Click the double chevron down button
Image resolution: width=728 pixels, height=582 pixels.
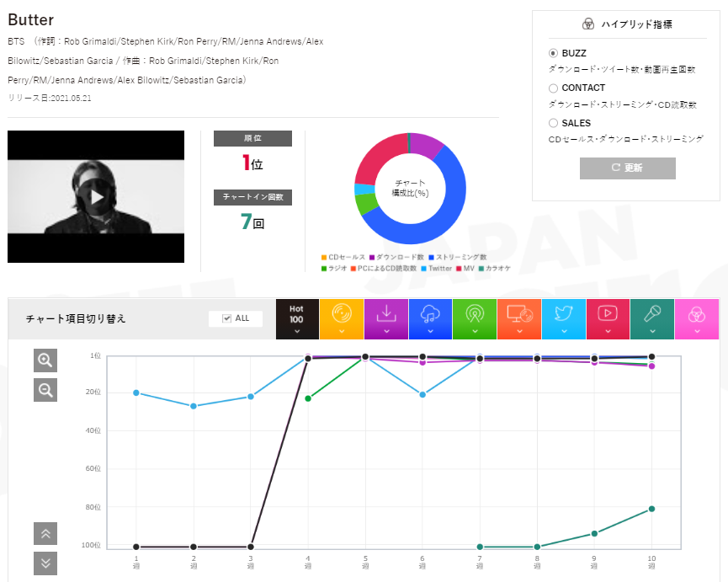(x=45, y=563)
